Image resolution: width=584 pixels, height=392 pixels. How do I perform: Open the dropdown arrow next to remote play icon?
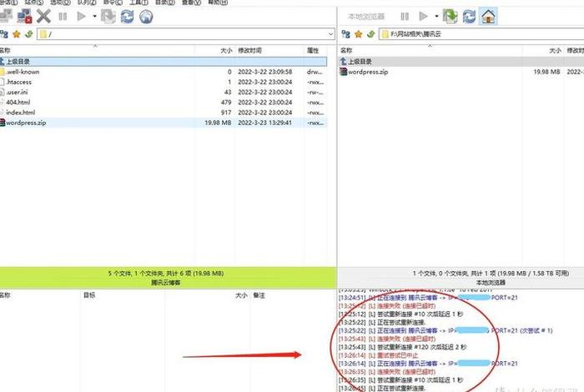[x=94, y=17]
